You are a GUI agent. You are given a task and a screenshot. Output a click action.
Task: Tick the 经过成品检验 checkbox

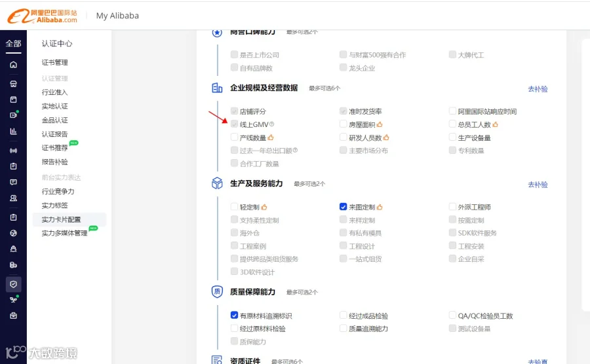(343, 315)
